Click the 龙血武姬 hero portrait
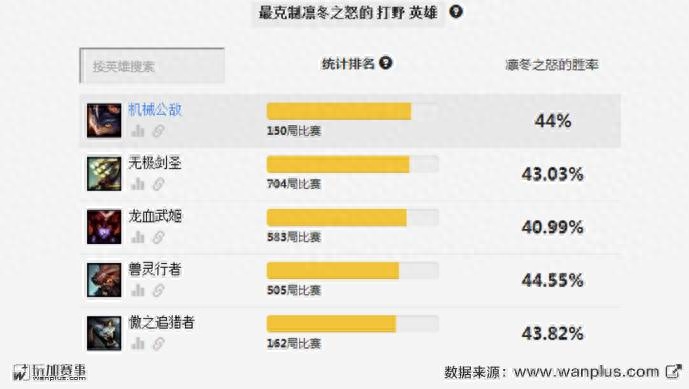Screen dimensions: 689x389 pyautogui.click(x=104, y=227)
